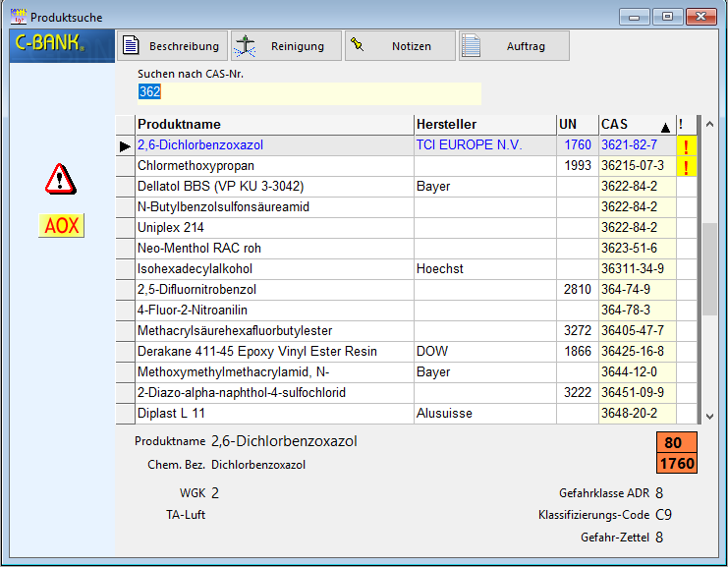Image resolution: width=728 pixels, height=567 pixels.
Task: Click the Produktname column header
Action: pos(274,125)
